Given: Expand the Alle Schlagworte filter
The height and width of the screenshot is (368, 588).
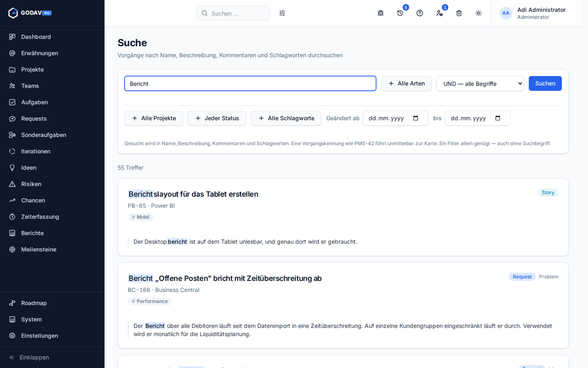Looking at the screenshot, I should [x=286, y=118].
